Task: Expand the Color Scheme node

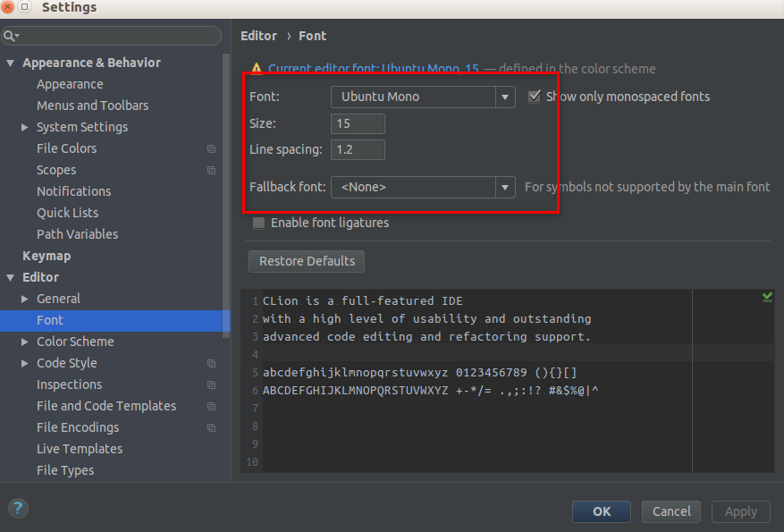Action: click(24, 342)
